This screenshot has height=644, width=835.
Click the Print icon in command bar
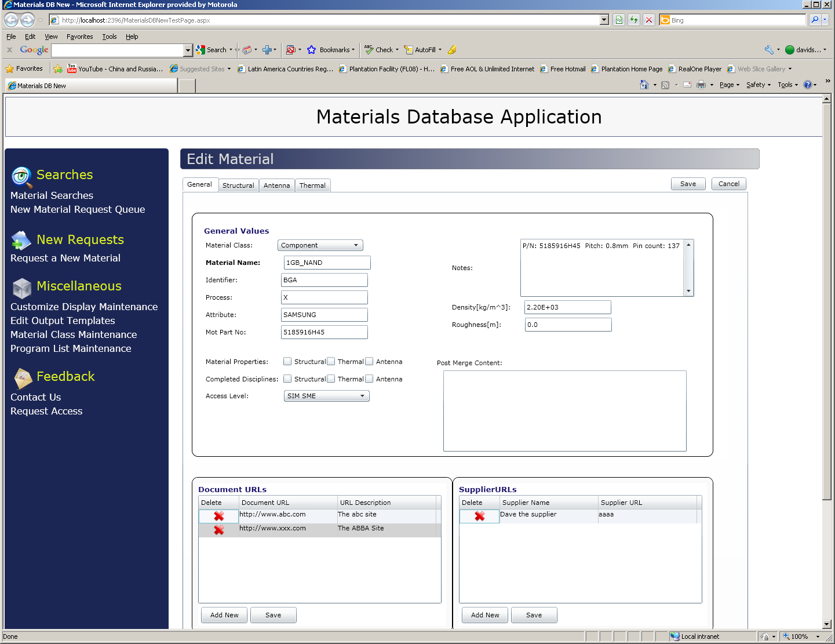701,85
